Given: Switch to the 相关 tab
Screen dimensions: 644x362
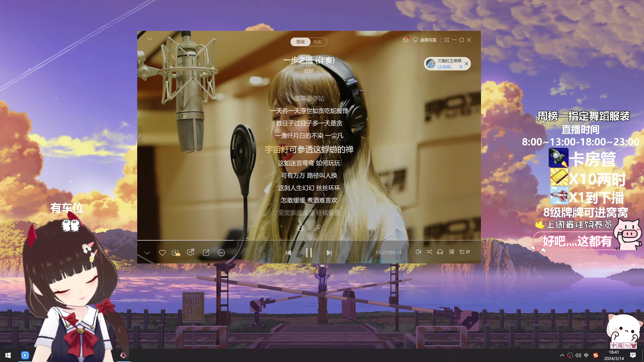Looking at the screenshot, I should (x=317, y=42).
